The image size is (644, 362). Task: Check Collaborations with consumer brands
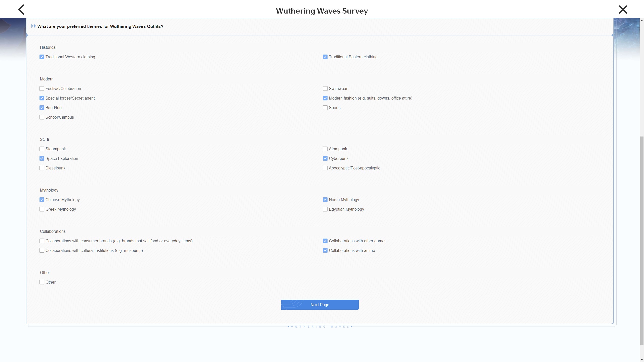[x=42, y=241]
